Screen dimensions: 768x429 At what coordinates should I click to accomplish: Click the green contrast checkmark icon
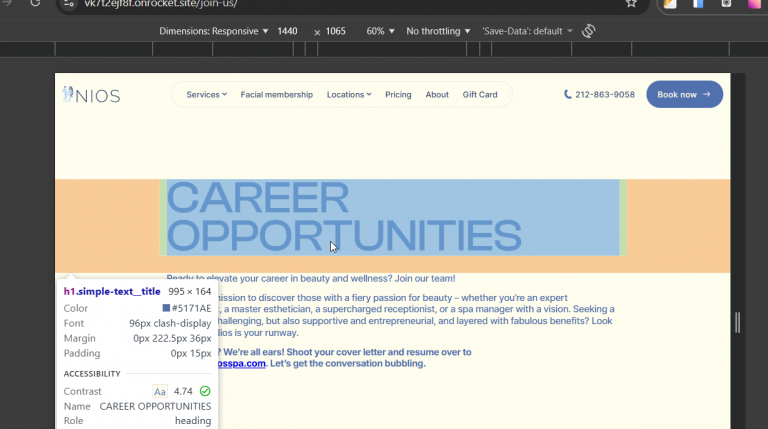pos(205,391)
